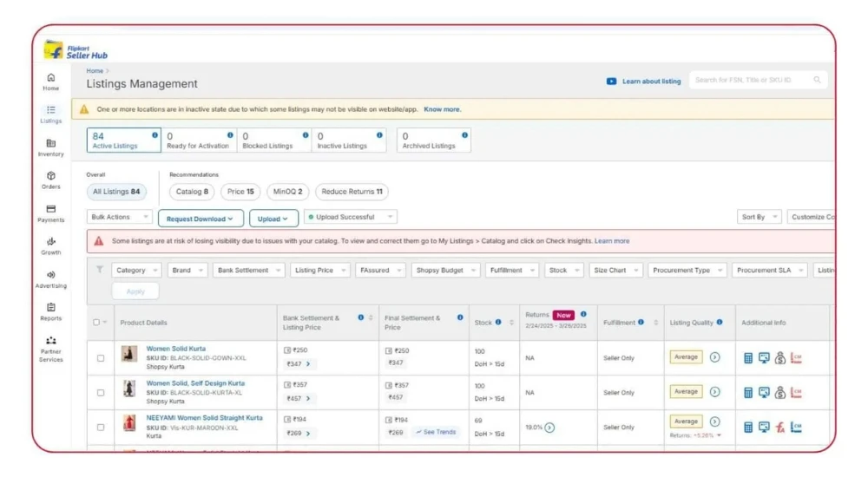Image resolution: width=868 pixels, height=477 pixels.
Task: Tick checkbox for Women Solid Kurta
Action: (x=101, y=358)
